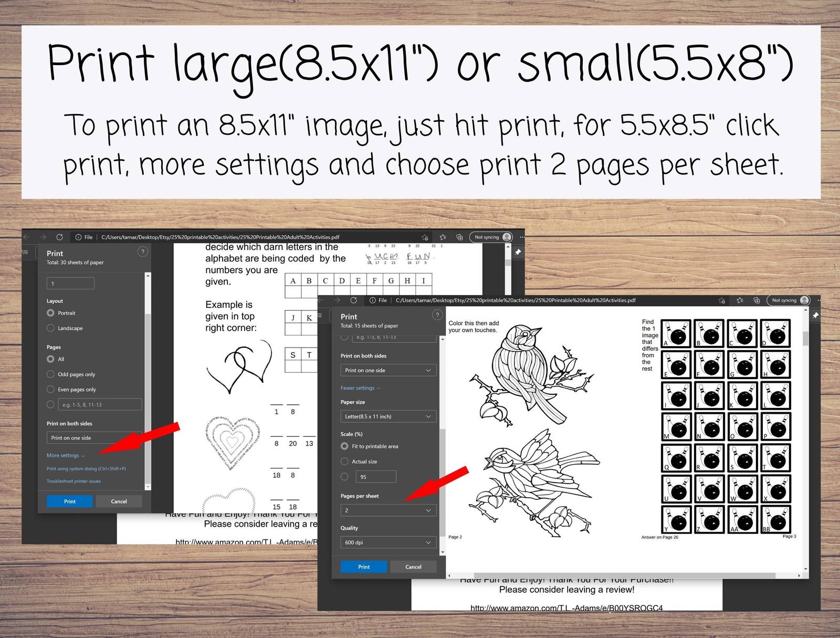Click the favorites star icon in the right browser window
Screen dimensions: 840x638
(x=740, y=300)
